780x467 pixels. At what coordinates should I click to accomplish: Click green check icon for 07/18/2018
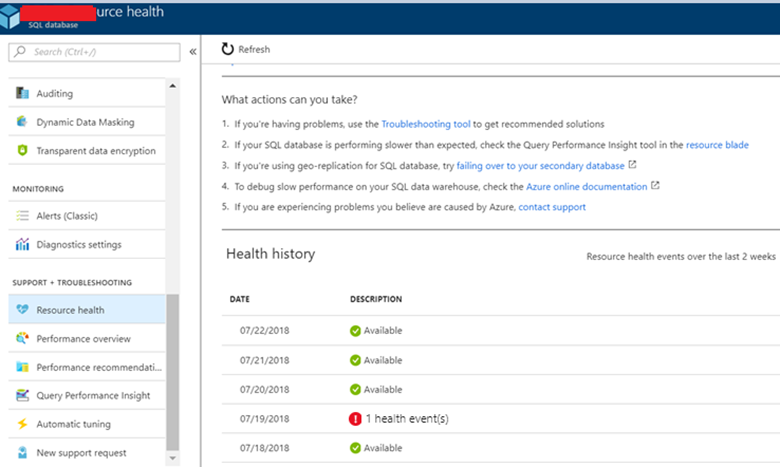[x=355, y=448]
